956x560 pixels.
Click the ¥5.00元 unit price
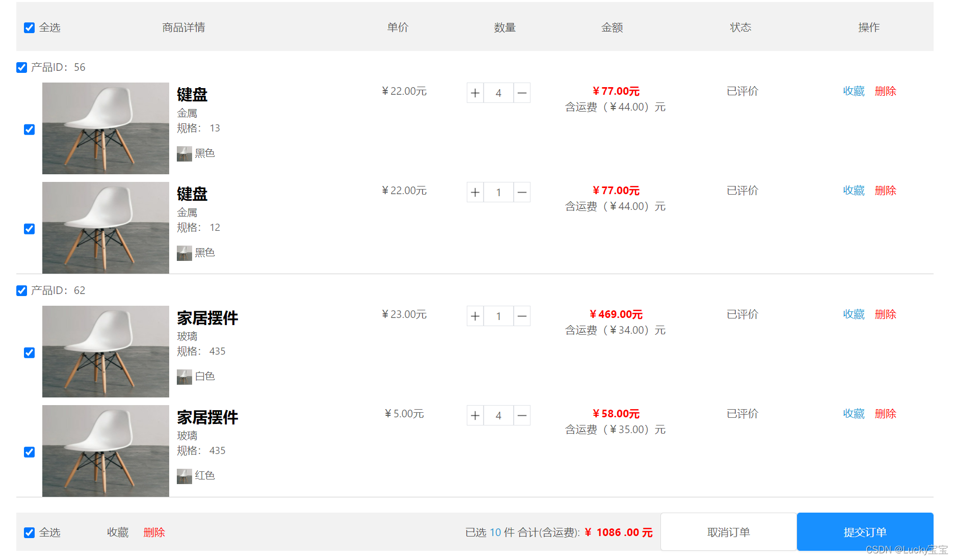(404, 414)
